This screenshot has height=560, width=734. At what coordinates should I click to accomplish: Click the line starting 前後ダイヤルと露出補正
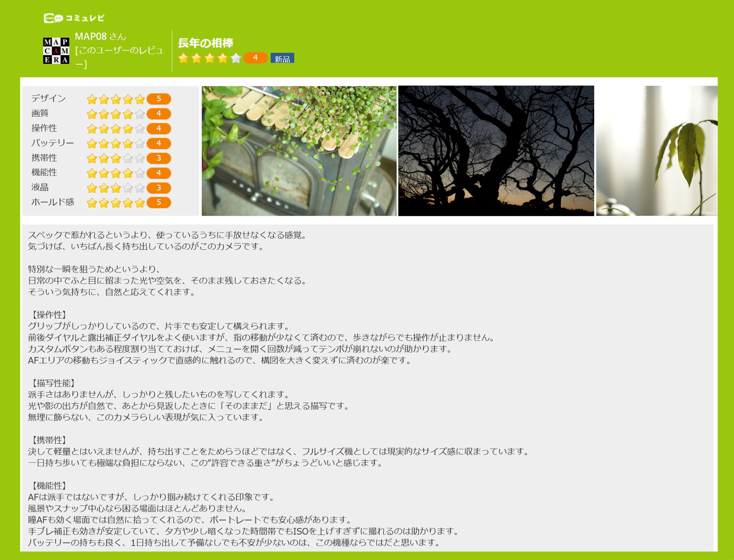[x=262, y=338]
